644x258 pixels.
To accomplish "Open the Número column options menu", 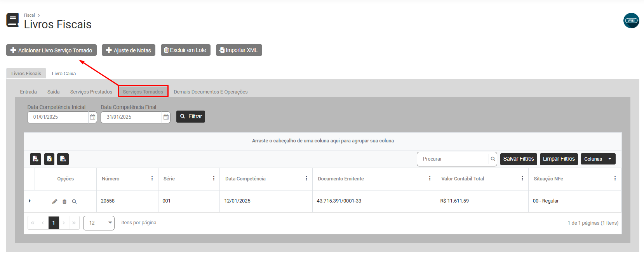I will 152,178.
